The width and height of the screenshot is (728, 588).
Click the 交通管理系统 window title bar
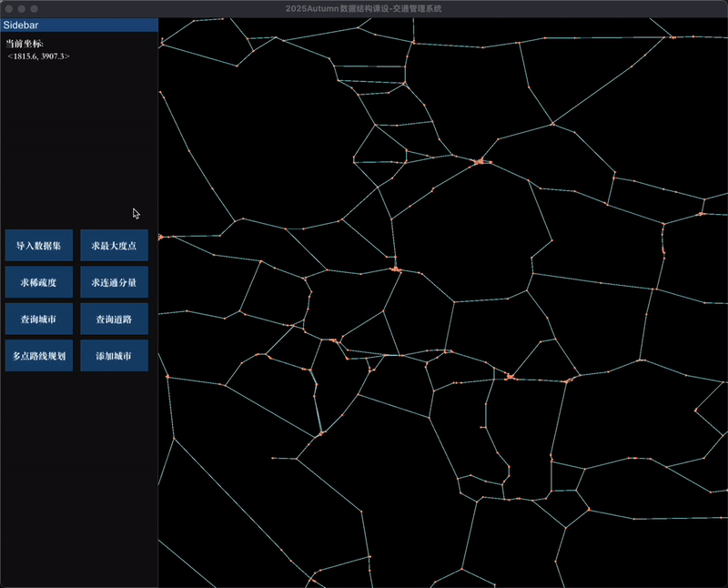[364, 7]
